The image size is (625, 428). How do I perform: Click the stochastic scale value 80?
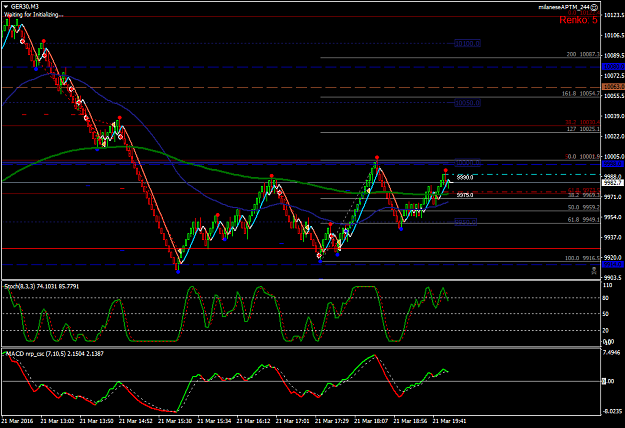coord(606,298)
